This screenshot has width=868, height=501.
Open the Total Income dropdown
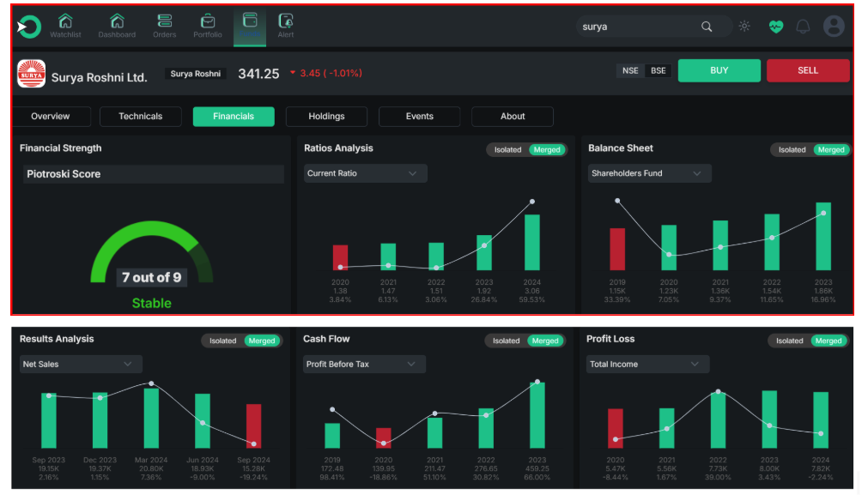[647, 364]
